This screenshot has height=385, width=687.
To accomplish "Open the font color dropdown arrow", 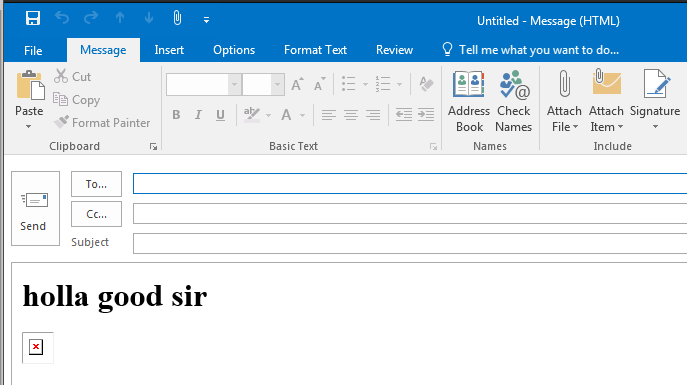I will tap(302, 116).
